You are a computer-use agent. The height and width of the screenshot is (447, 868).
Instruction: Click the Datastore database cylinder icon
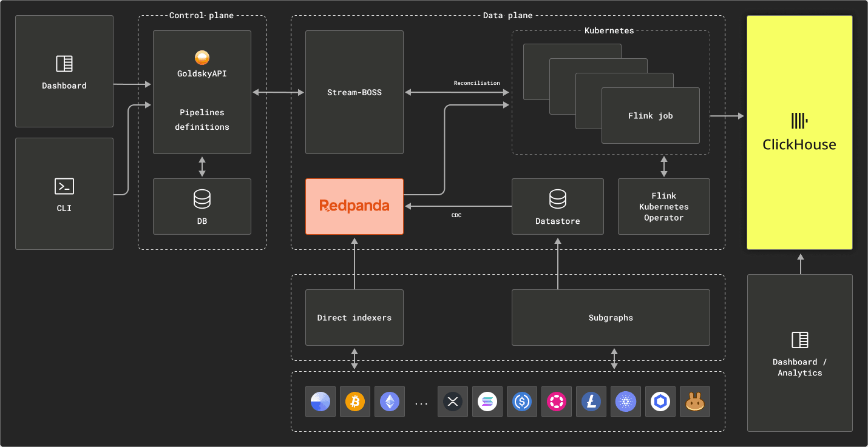click(x=557, y=198)
